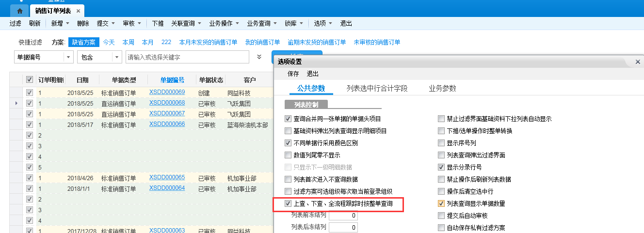Toggle 显示序号列 checkbox
Image resolution: width=644 pixels, height=233 pixels.
click(x=441, y=143)
